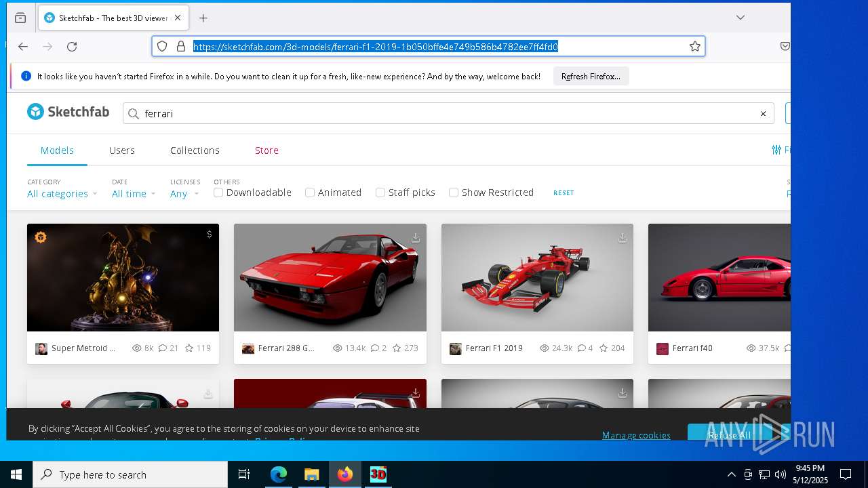Switch to the Users tab
Viewport: 868px width, 488px height.
122,150
